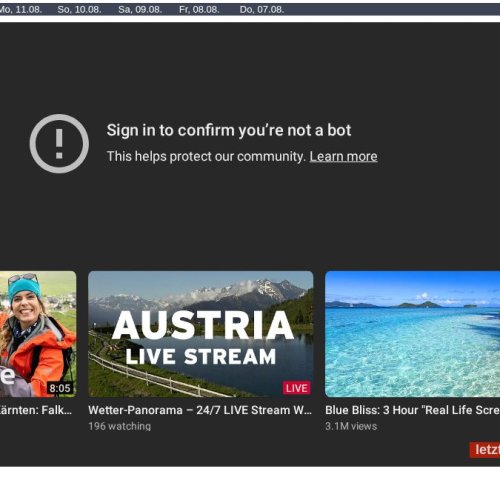
Task: Open the Blue Bliss ocean thumbnail
Action: [412, 334]
